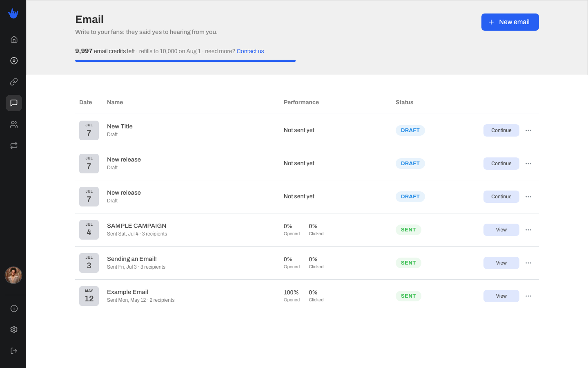The width and height of the screenshot is (588, 368).
Task: Click the app logo in the sidebar
Action: [13, 13]
